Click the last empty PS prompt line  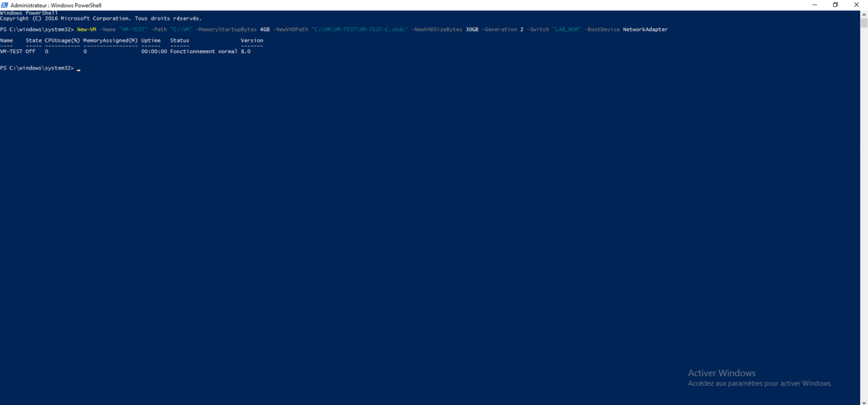pos(40,68)
